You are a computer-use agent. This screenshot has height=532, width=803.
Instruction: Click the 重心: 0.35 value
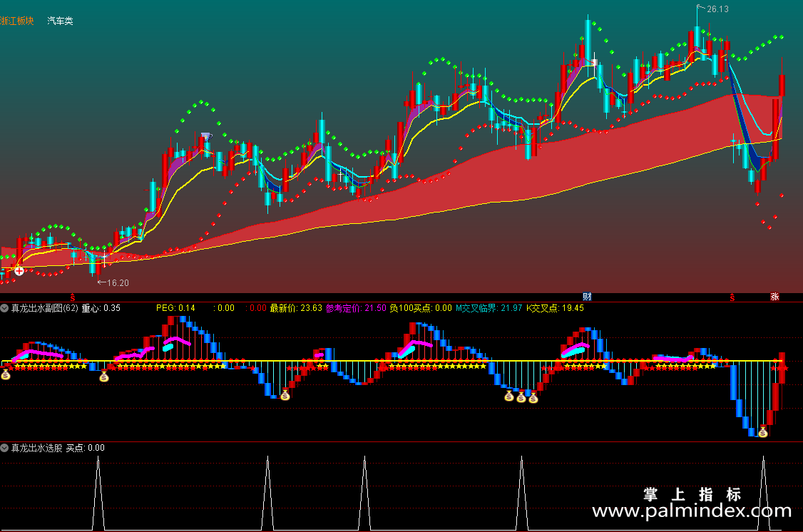[x=101, y=308]
